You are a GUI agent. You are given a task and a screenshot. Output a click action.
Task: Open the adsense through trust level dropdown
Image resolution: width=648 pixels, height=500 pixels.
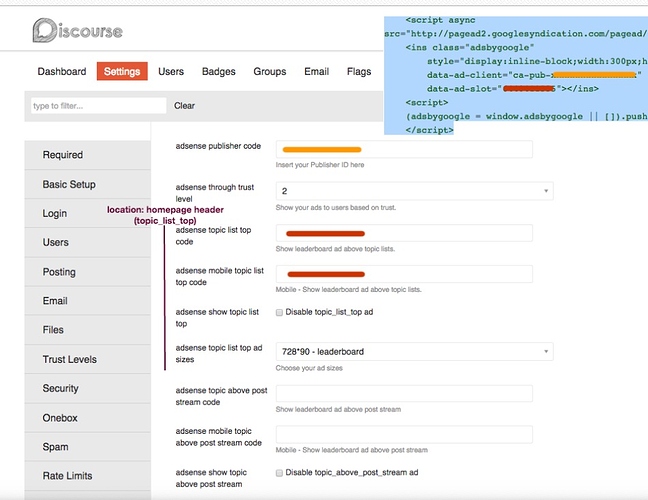(x=415, y=191)
